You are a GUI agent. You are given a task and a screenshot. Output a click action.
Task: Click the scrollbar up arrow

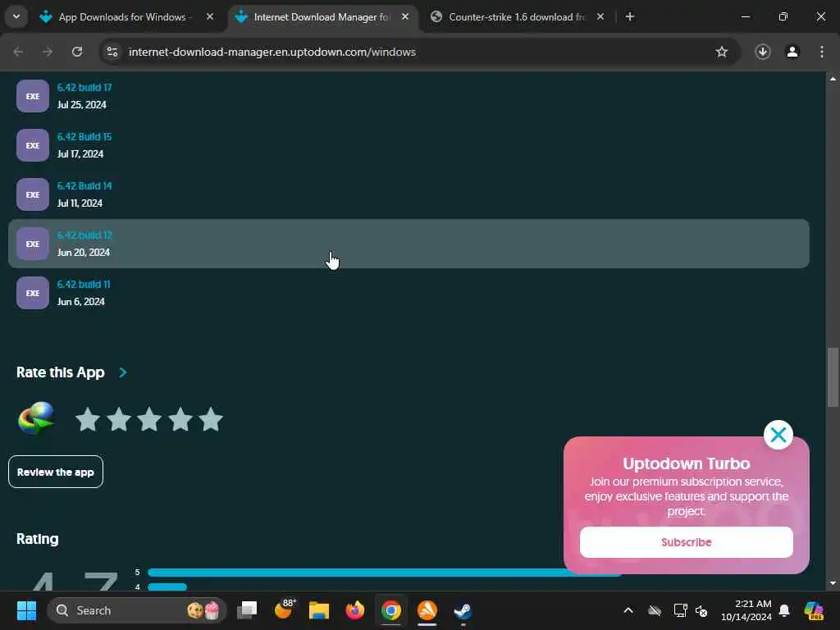click(x=833, y=79)
